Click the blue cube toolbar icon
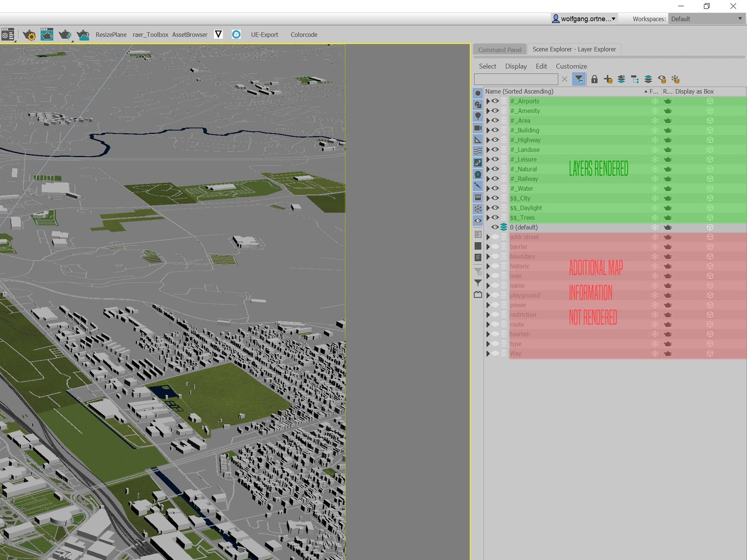This screenshot has width=747, height=560. click(x=236, y=34)
